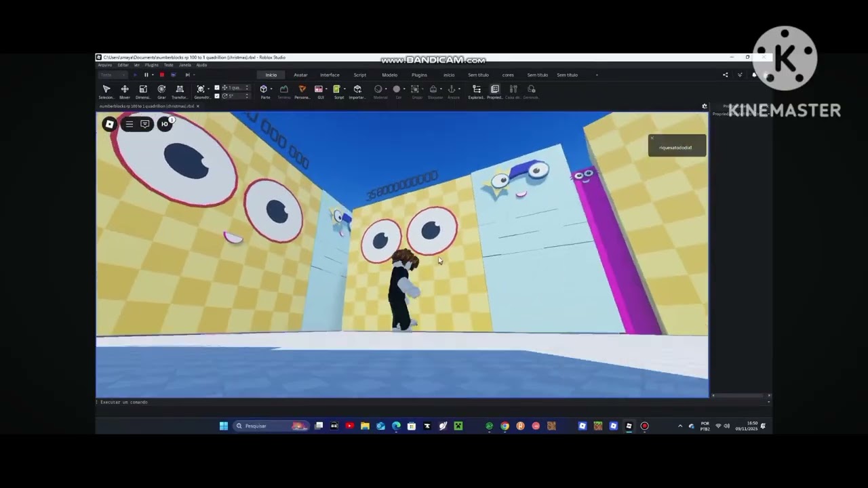The height and width of the screenshot is (488, 868).
Task: Open the Janela menu
Action: [x=184, y=65]
